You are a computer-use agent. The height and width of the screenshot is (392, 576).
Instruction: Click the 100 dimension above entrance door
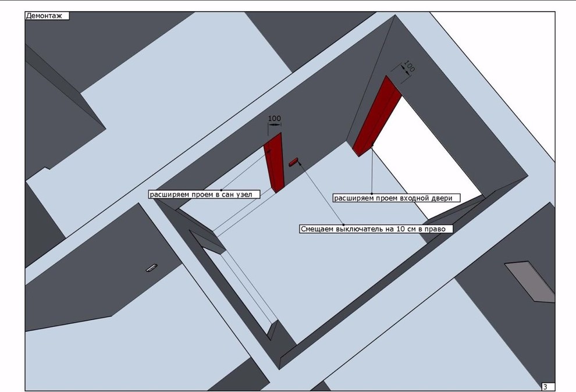[x=409, y=67]
